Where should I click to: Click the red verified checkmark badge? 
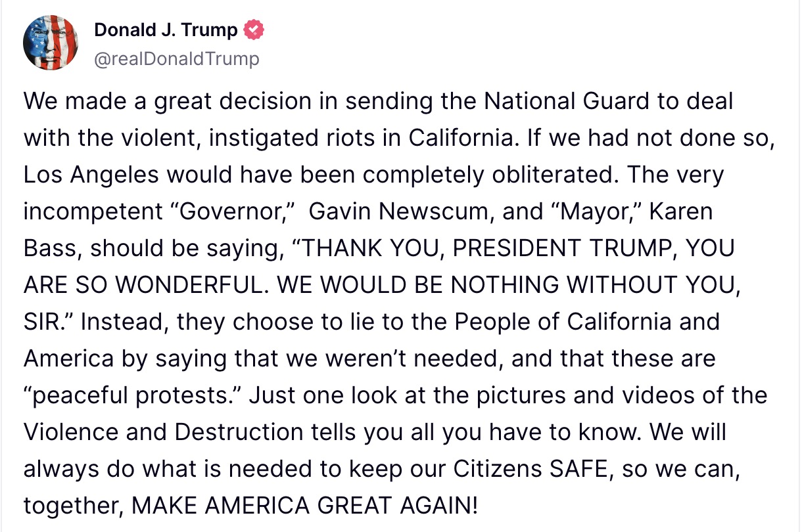pyautogui.click(x=254, y=30)
